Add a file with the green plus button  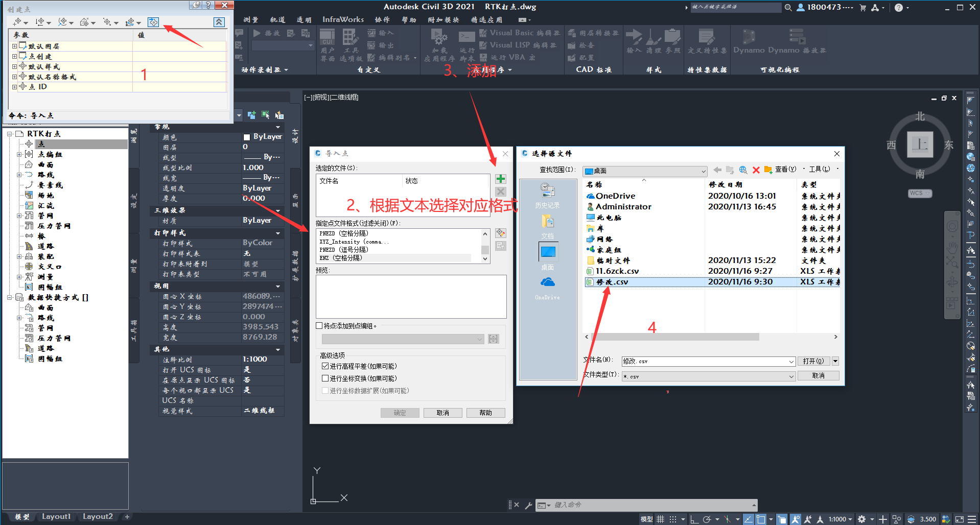(501, 179)
